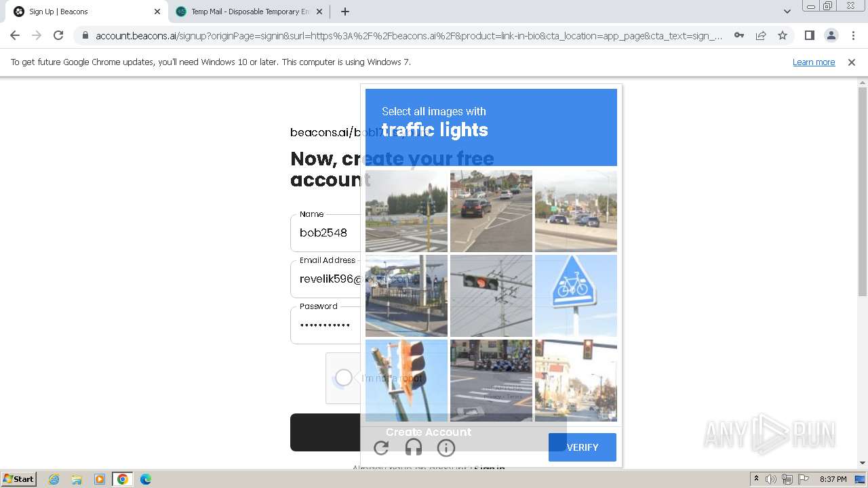Viewport: 868px width, 488px height.
Task: Open Chrome three-dot menu
Action: pyautogui.click(x=853, y=35)
